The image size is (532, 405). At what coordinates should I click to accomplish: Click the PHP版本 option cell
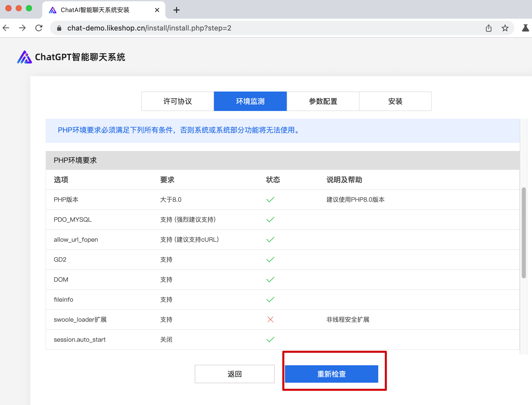[x=66, y=199]
